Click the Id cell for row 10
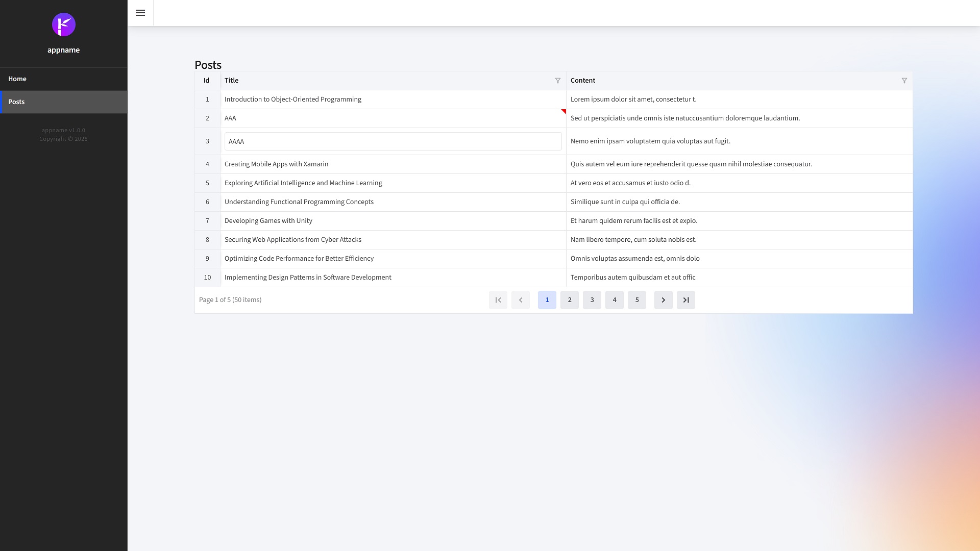The width and height of the screenshot is (980, 551). 207,278
